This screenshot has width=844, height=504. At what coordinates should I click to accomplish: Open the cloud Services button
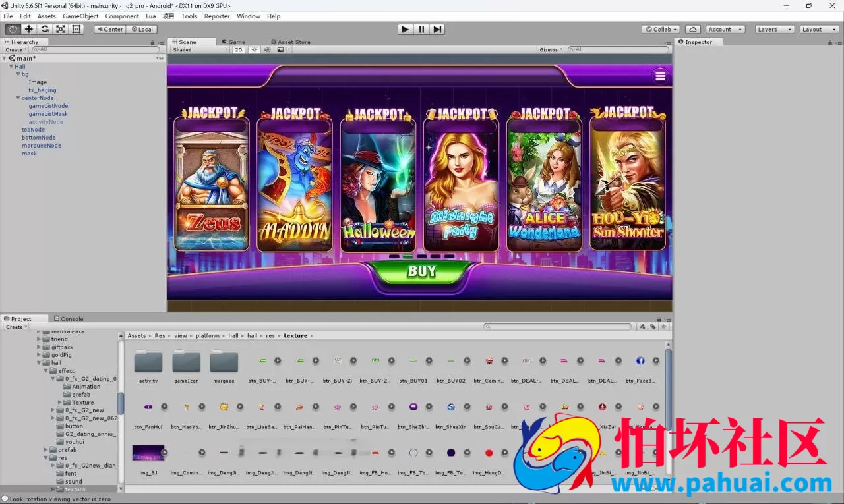[692, 29]
